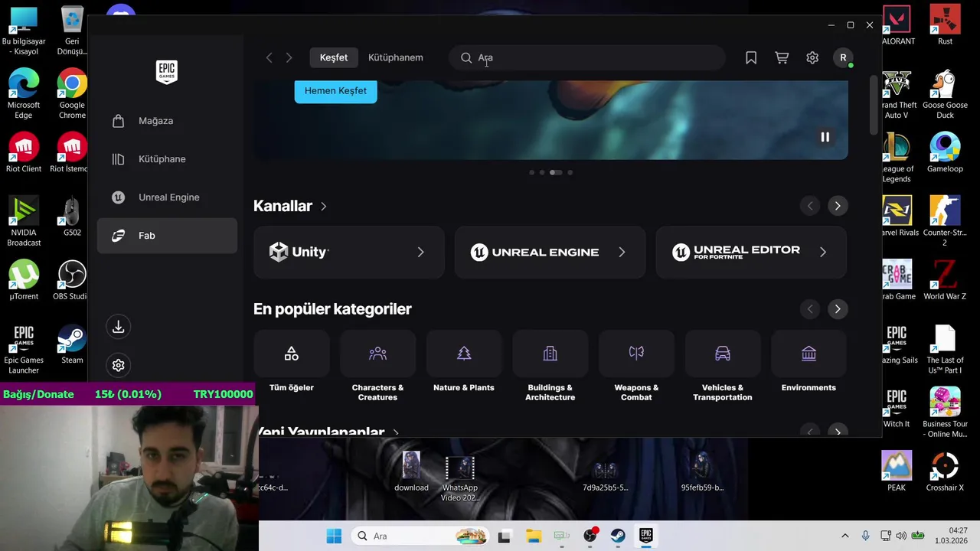Go back with the left navigation arrow
This screenshot has width=980, height=551.
(269, 57)
